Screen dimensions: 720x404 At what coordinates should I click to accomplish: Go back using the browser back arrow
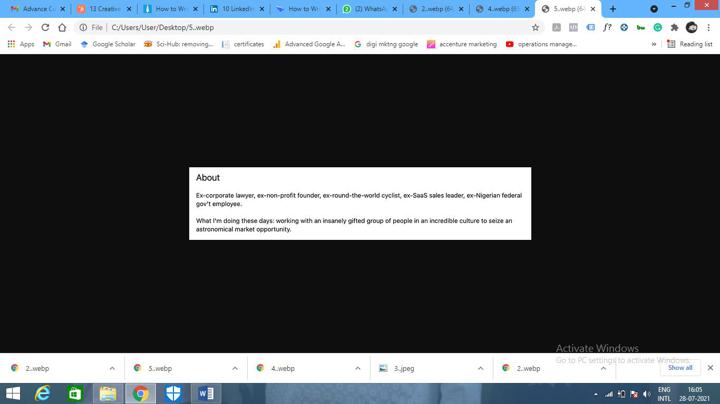(11, 28)
